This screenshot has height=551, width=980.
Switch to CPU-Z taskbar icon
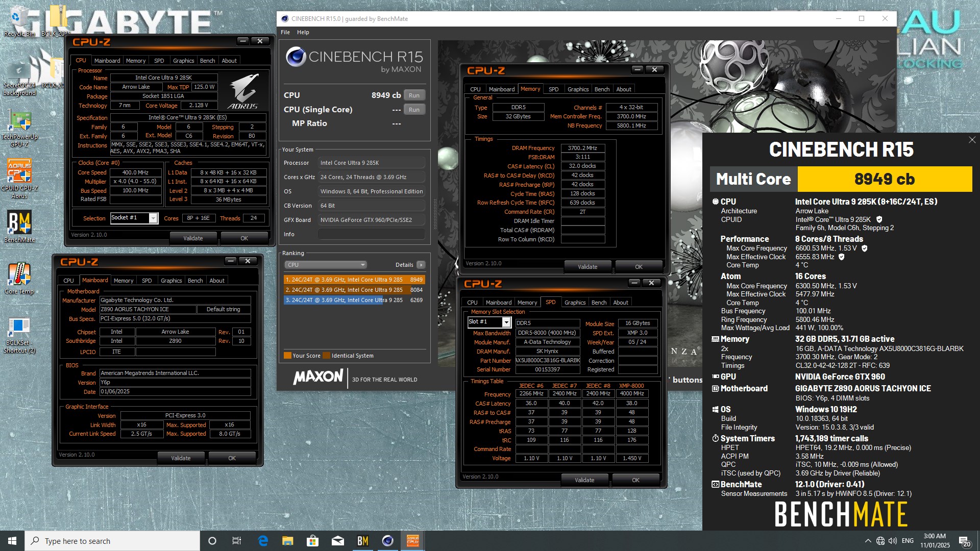point(413,541)
